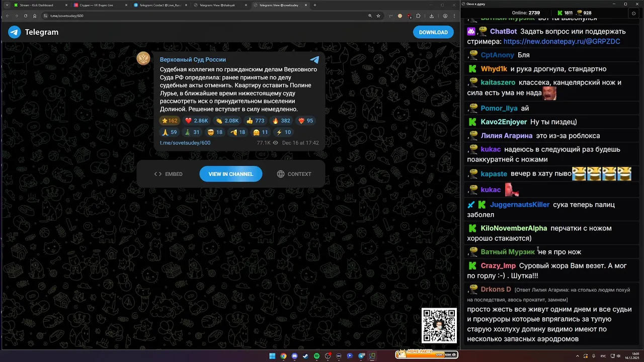Click the KiloNovemberAlpha username in chat
This screenshot has width=644, height=362.
(x=514, y=228)
